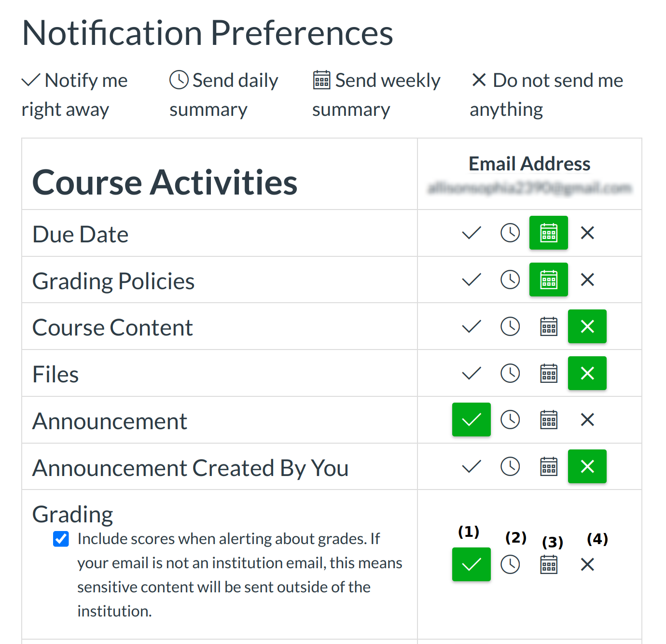The image size is (666, 644).
Task: Turn off Grading notifications with X
Action: (587, 564)
